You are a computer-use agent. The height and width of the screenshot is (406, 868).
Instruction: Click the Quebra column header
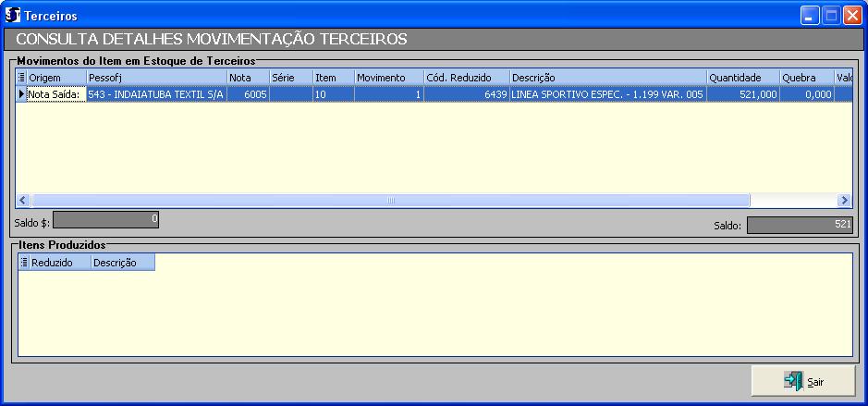click(806, 79)
